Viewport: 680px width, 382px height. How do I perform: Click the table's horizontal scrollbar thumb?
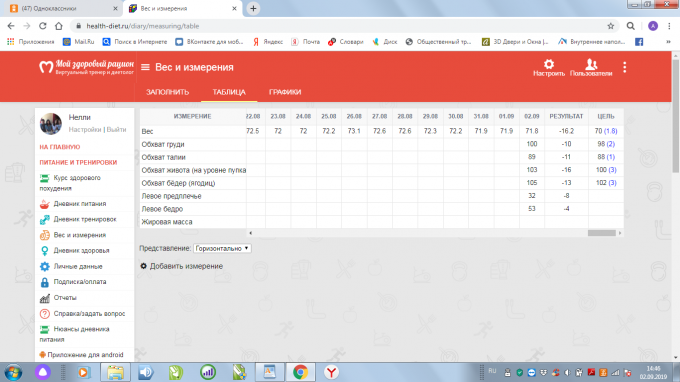tap(602, 233)
